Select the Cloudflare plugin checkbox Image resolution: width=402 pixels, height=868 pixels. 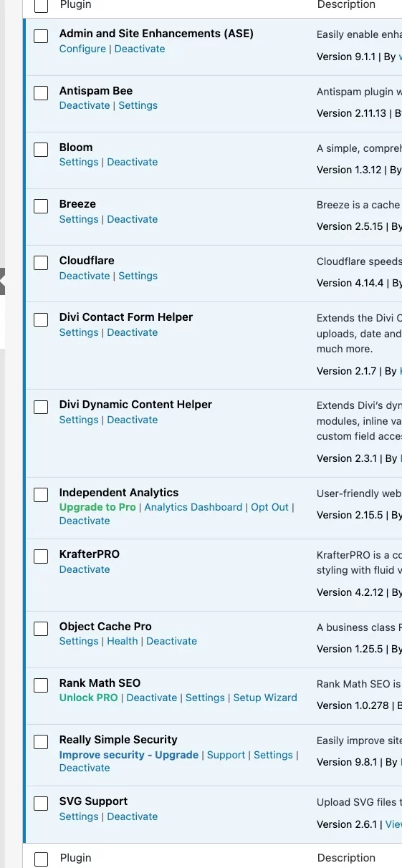point(42,263)
